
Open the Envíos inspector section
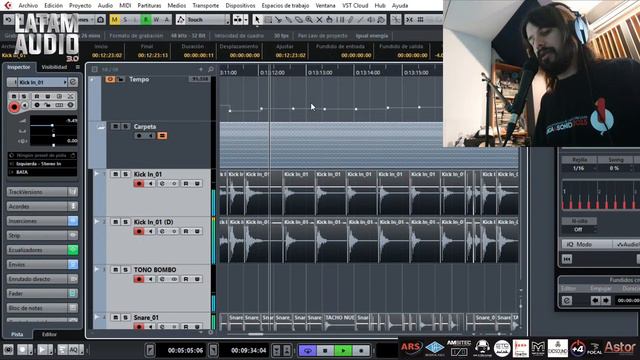[x=42, y=264]
